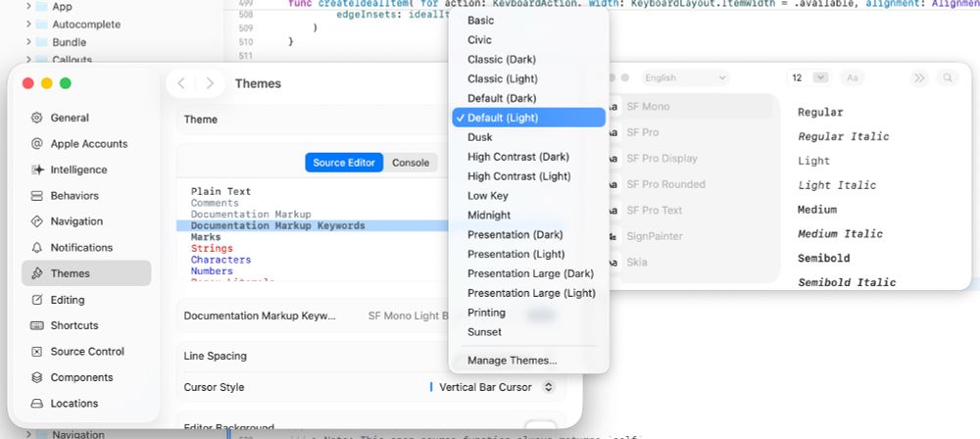Open General settings via gear icon
Viewport: 980px width, 439px height.
click(x=37, y=118)
